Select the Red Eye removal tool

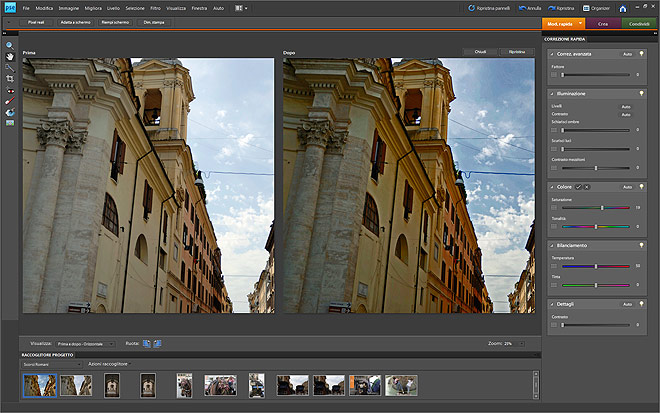tap(10, 90)
